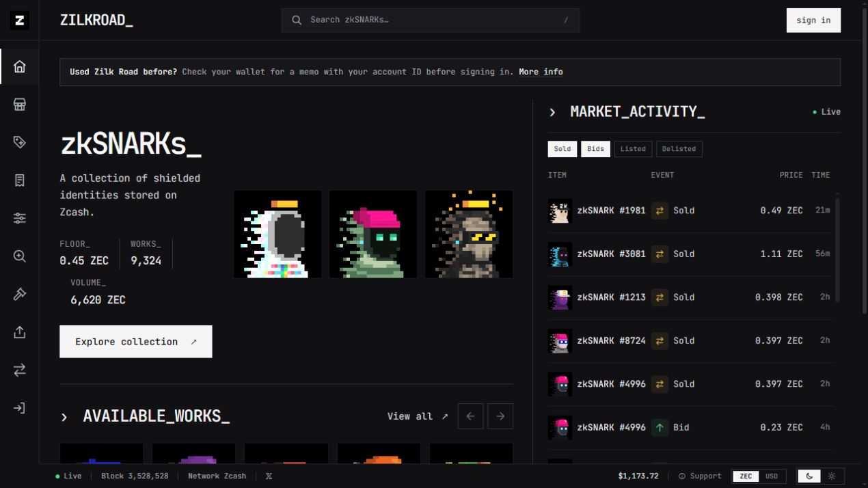This screenshot has width=868, height=488.
Task: Click the X social link in footer
Action: click(x=269, y=476)
